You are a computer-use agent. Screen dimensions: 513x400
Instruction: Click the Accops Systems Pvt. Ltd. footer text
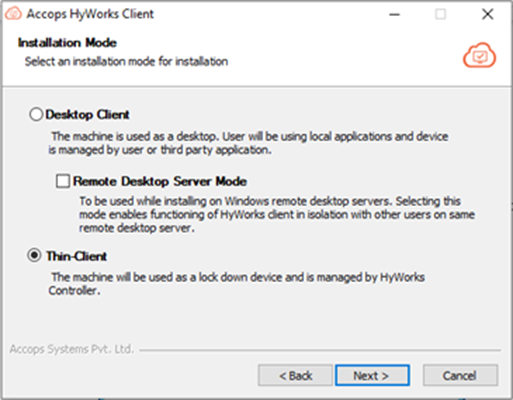72,349
